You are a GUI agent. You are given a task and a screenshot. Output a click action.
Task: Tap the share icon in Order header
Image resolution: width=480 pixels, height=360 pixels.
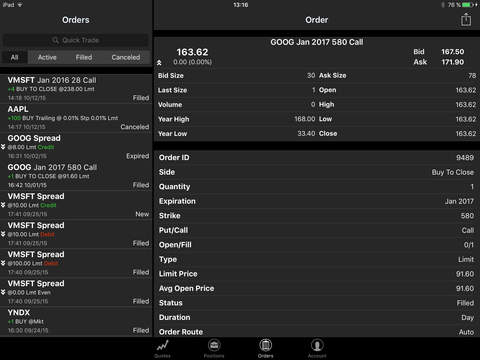click(466, 19)
